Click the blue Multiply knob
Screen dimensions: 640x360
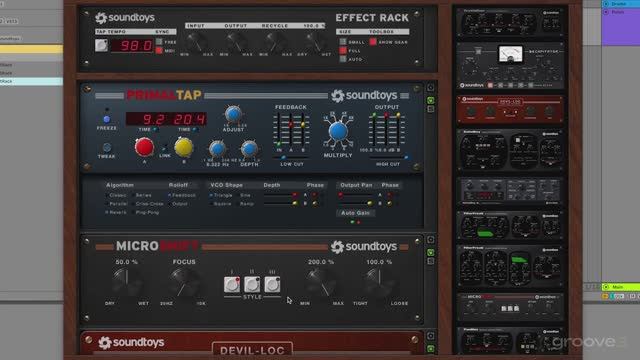pyautogui.click(x=338, y=131)
